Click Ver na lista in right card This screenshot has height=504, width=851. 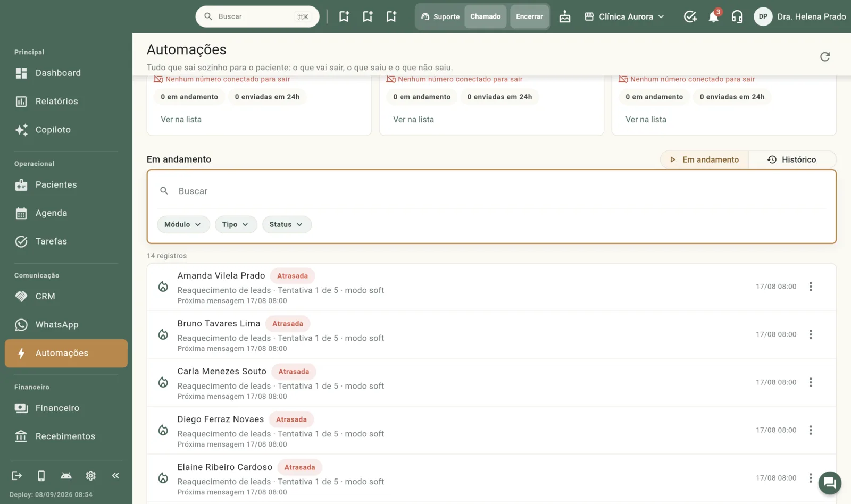[646, 120]
